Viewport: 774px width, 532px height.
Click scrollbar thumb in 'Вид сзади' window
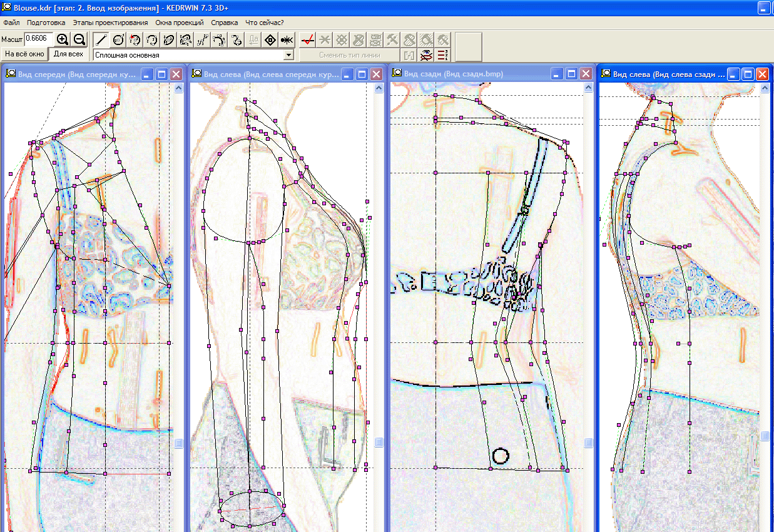[x=588, y=442]
